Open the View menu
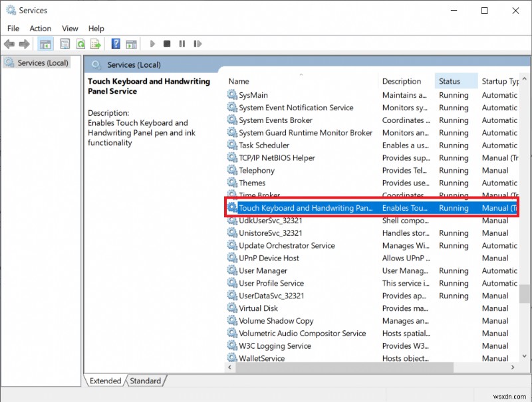This screenshot has height=402, width=532. click(x=70, y=29)
